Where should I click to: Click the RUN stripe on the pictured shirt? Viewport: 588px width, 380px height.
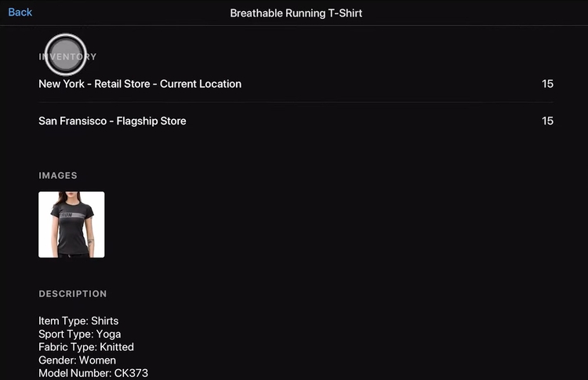point(71,212)
